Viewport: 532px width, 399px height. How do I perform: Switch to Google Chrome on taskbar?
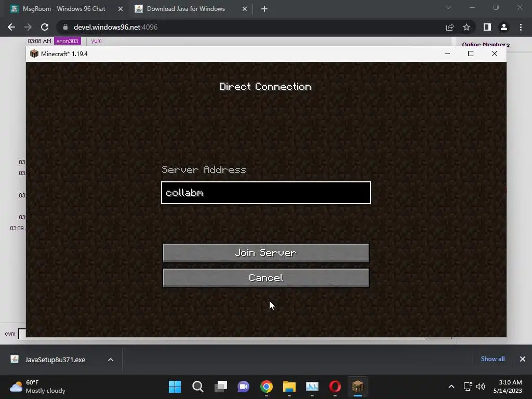[267, 387]
